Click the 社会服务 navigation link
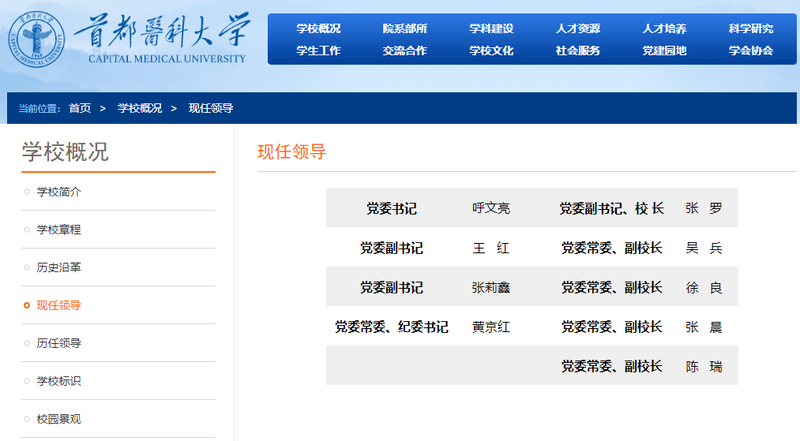 [578, 50]
